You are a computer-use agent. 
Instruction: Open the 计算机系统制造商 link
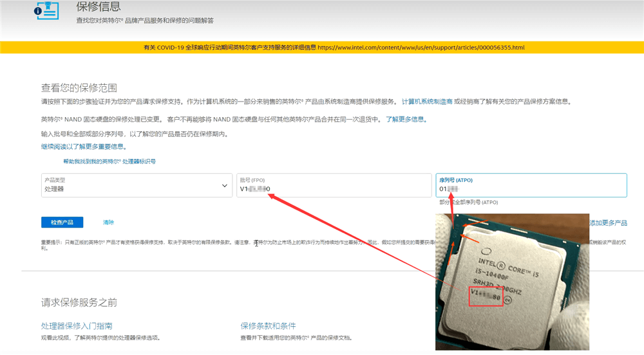pyautogui.click(x=426, y=102)
